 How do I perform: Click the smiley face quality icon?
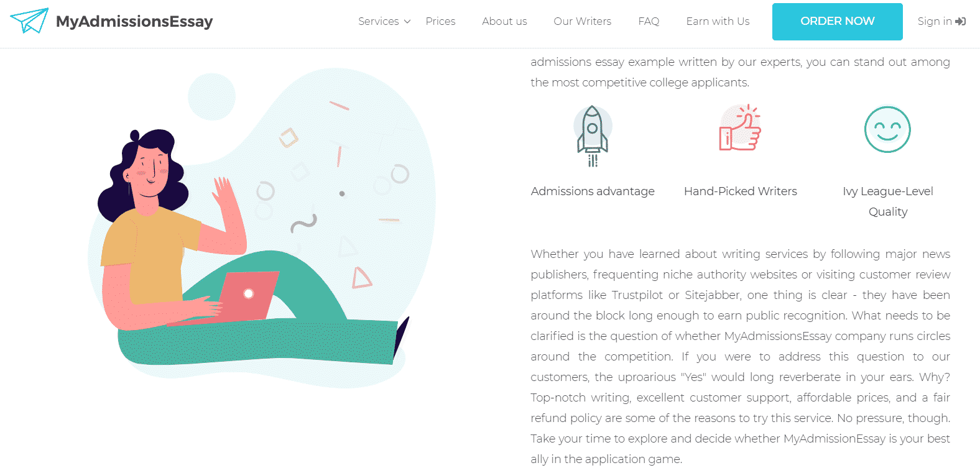(x=887, y=129)
